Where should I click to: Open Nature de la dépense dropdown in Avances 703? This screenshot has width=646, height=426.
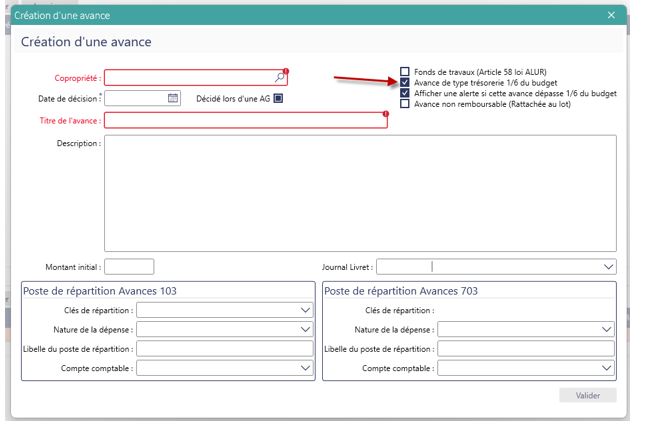[608, 329]
